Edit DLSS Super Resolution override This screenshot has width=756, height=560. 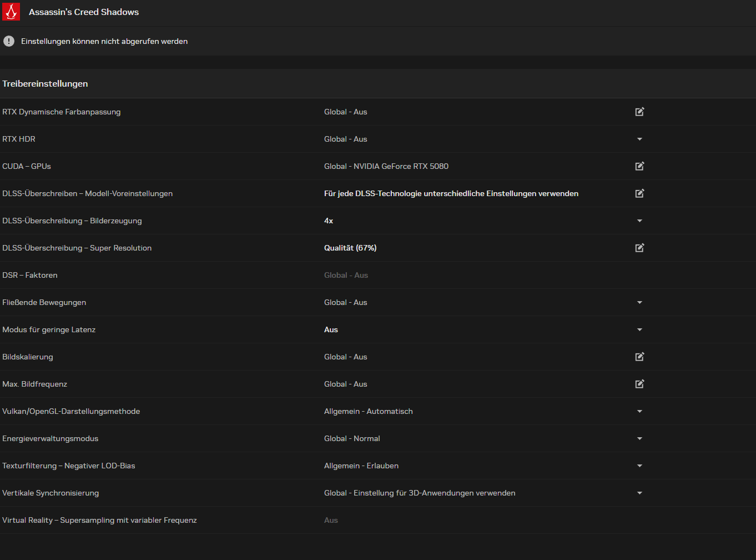tap(639, 248)
